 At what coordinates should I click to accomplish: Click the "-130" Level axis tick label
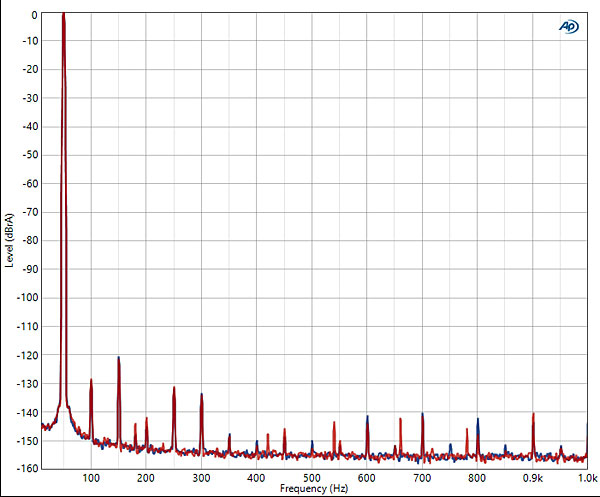28,384
